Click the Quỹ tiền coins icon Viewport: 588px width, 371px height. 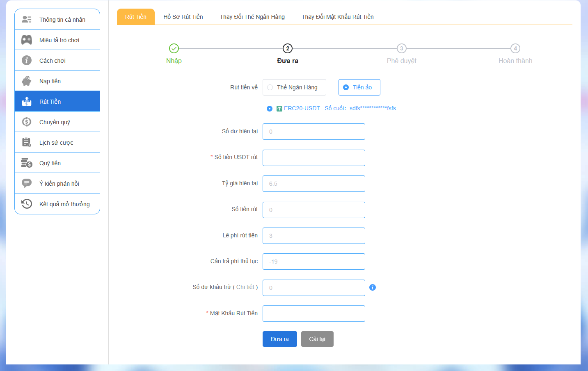point(27,163)
